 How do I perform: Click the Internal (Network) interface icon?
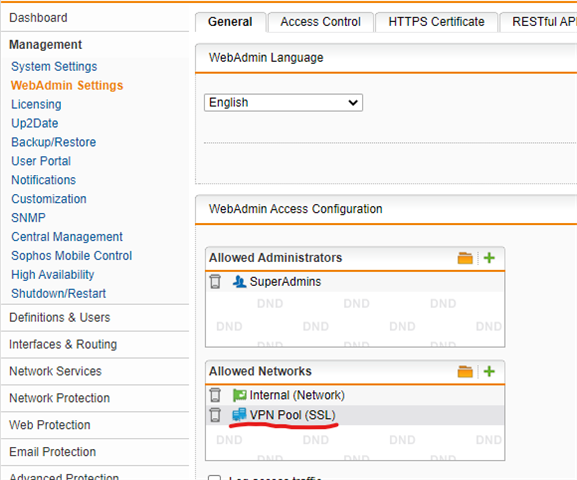[x=239, y=395]
